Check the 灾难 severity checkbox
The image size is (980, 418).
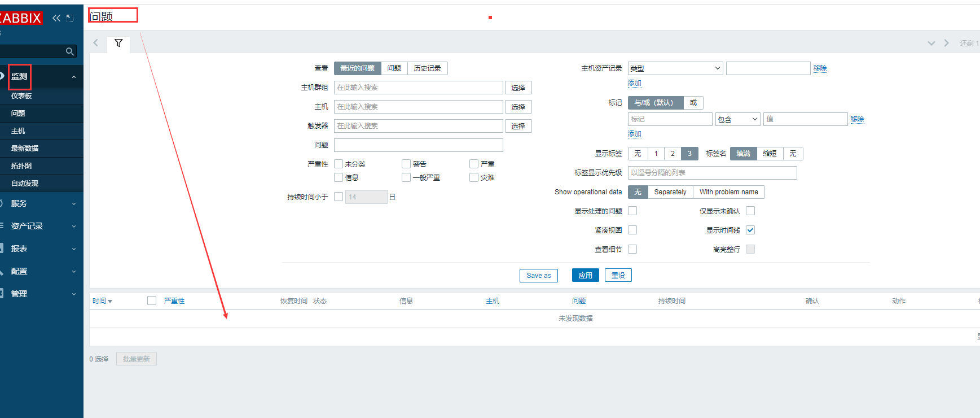(x=474, y=177)
